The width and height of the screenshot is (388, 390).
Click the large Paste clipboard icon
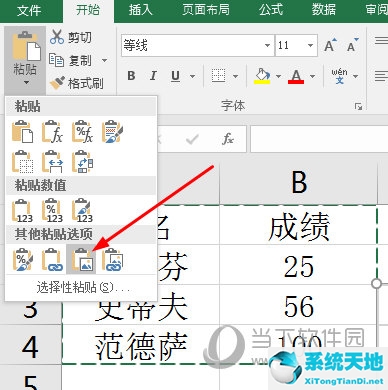pyautogui.click(x=26, y=46)
